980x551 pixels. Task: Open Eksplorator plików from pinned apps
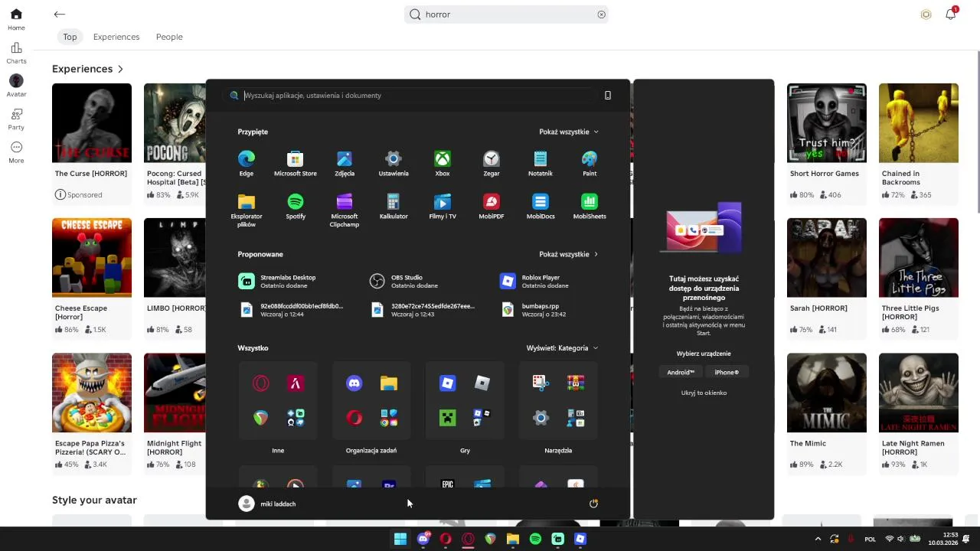(x=246, y=210)
